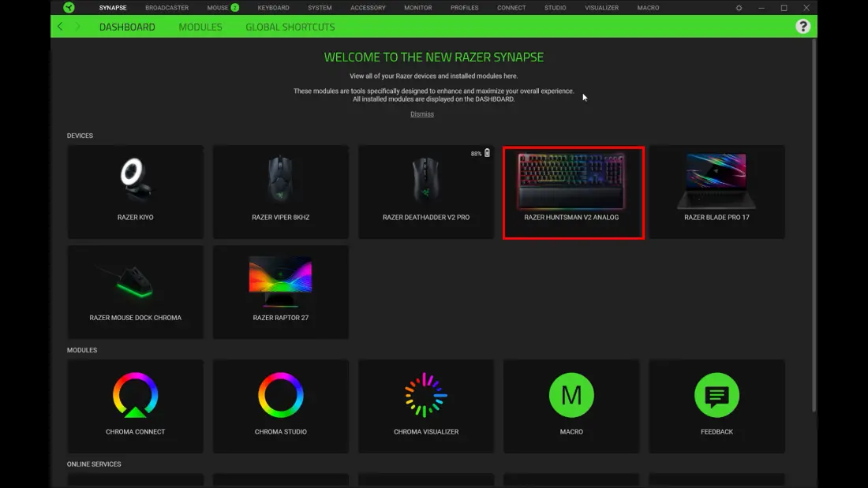The height and width of the screenshot is (488, 868).
Task: Open the settings gear icon
Action: coord(739,8)
